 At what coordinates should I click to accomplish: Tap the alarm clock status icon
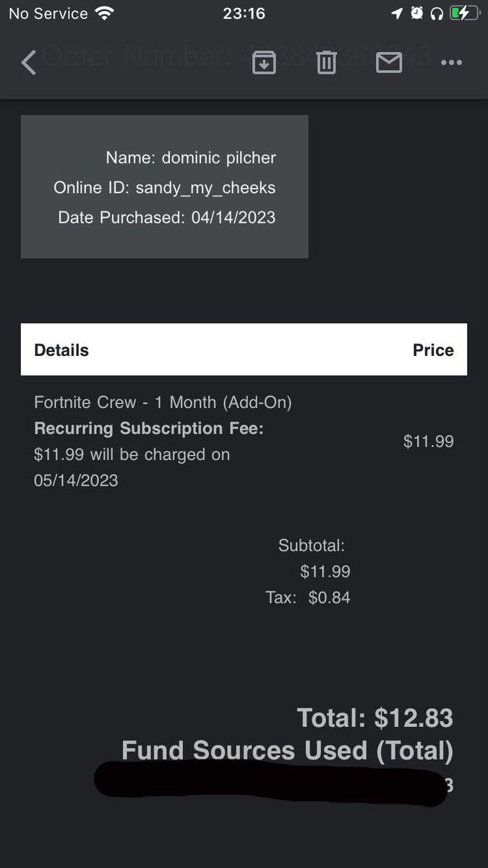(417, 14)
